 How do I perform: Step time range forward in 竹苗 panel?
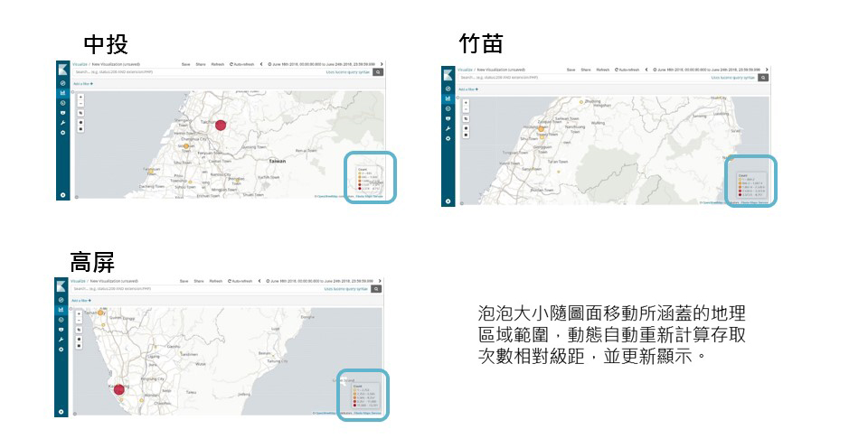[x=769, y=70]
